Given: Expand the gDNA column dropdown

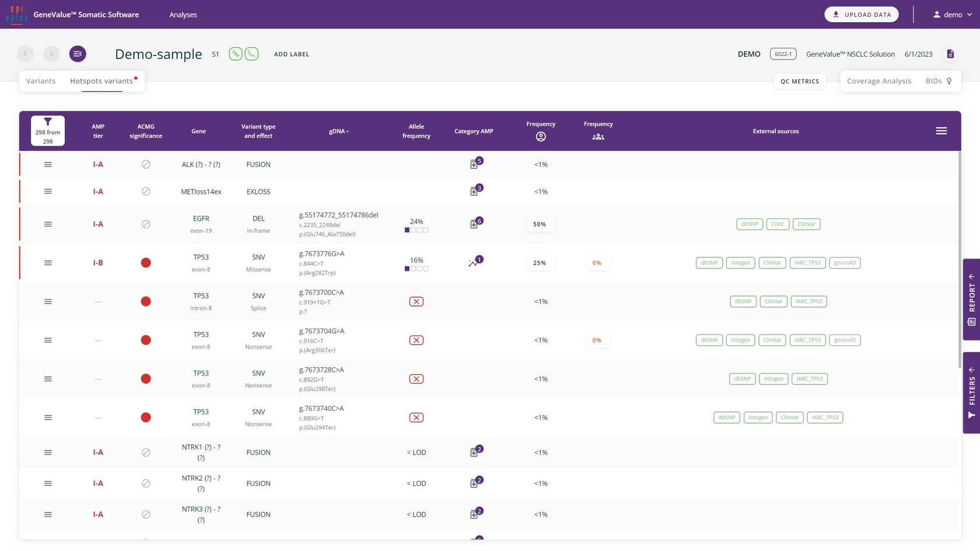Looking at the screenshot, I should pyautogui.click(x=339, y=131).
